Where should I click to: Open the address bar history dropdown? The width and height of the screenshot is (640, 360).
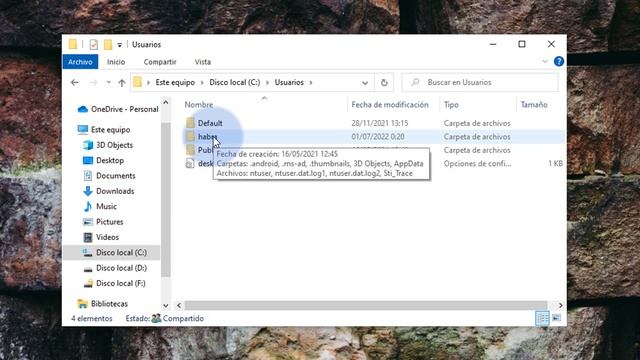(365, 83)
